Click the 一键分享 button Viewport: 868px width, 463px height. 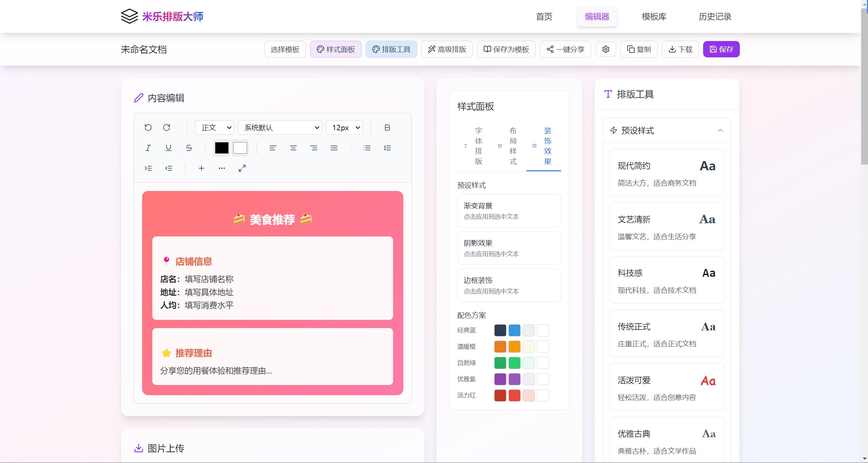[x=565, y=49]
